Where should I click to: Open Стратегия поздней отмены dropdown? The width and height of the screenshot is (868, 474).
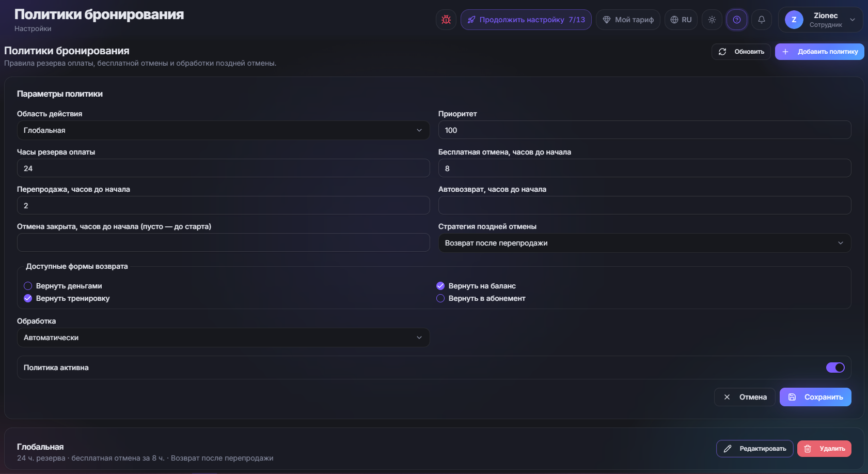644,243
